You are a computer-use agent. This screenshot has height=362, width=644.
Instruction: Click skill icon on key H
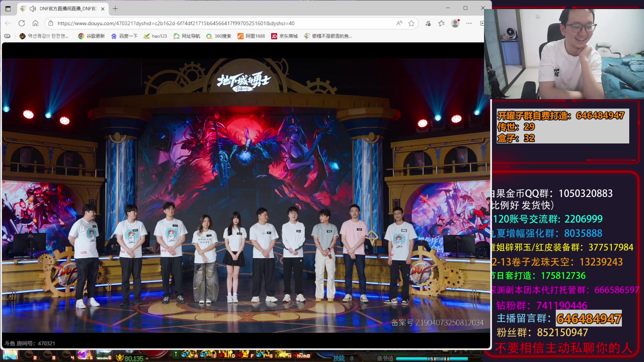(x=283, y=354)
